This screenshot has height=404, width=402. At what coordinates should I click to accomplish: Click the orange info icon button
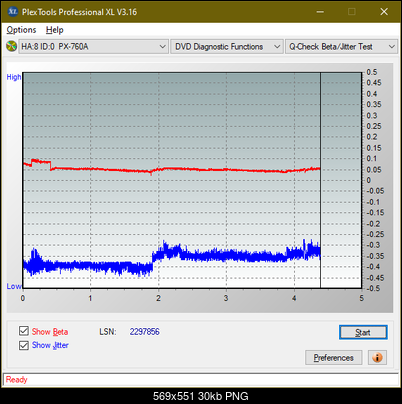pyautogui.click(x=377, y=358)
